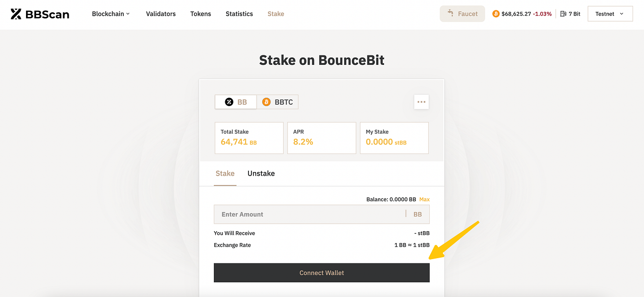This screenshot has width=644, height=297.
Task: Click the BBTC Bitcoin icon in asset selector
Action: [x=267, y=101]
